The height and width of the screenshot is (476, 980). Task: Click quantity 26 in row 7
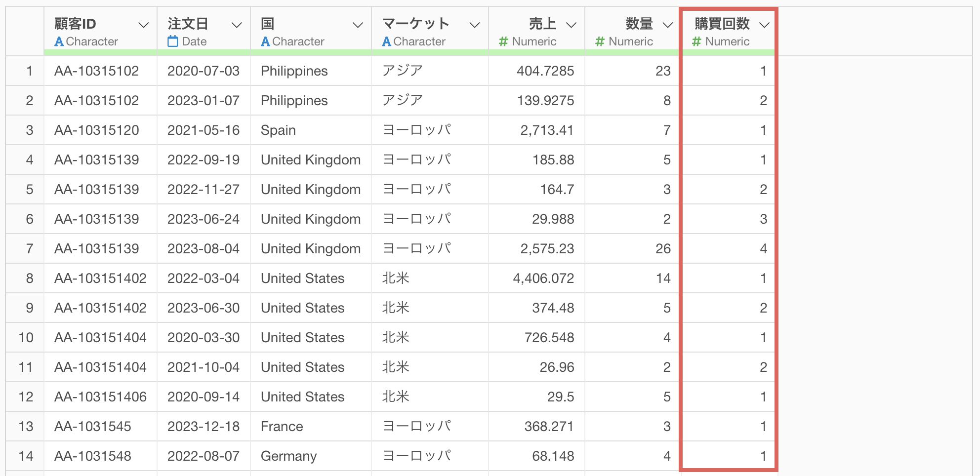click(x=663, y=249)
